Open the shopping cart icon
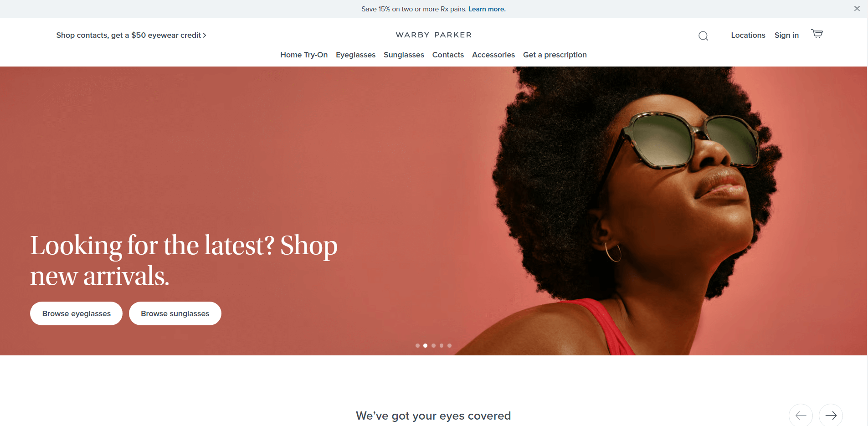The height and width of the screenshot is (426, 868). coord(817,34)
